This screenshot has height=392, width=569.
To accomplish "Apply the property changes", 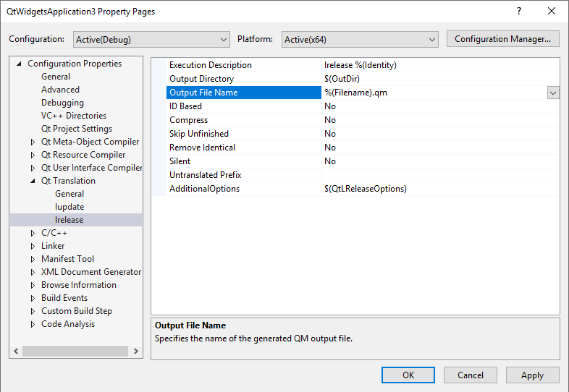I will pos(532,375).
